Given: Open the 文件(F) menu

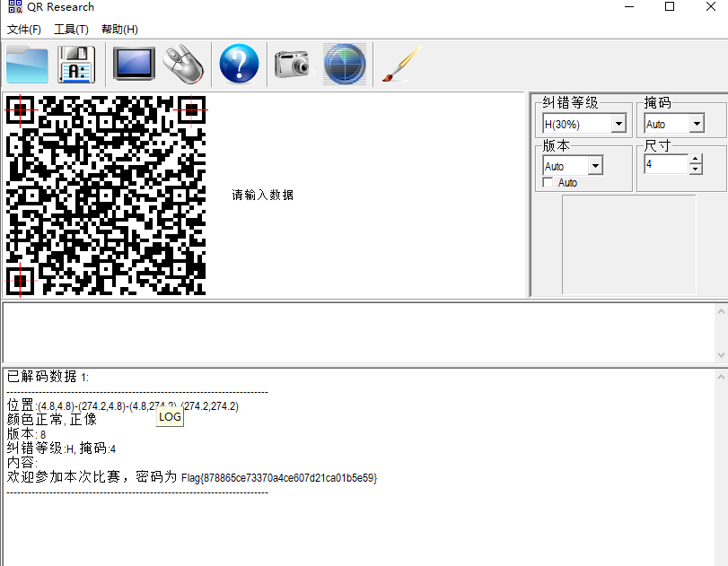Looking at the screenshot, I should [x=24, y=30].
